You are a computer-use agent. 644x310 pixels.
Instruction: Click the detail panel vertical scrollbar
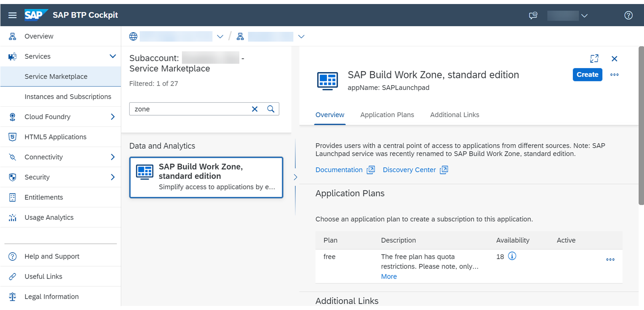[x=641, y=126]
